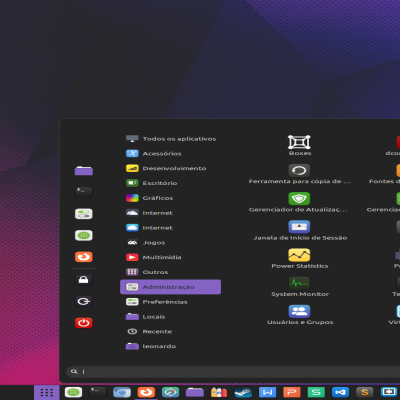The width and height of the screenshot is (400, 400).
Task: Open Gerenciador de Atualizações shield app
Action: click(x=299, y=202)
